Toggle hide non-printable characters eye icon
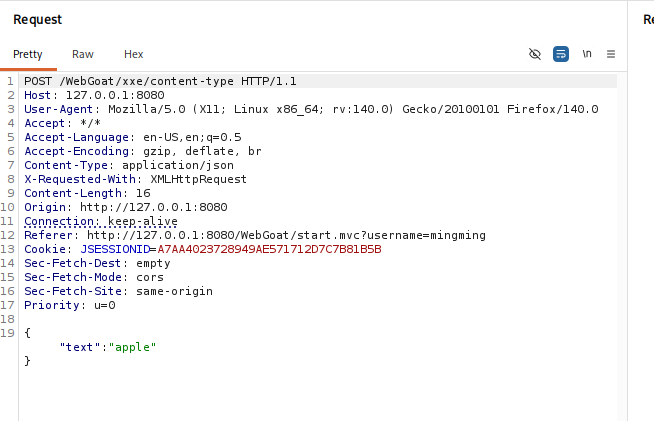The image size is (654, 421). [535, 54]
